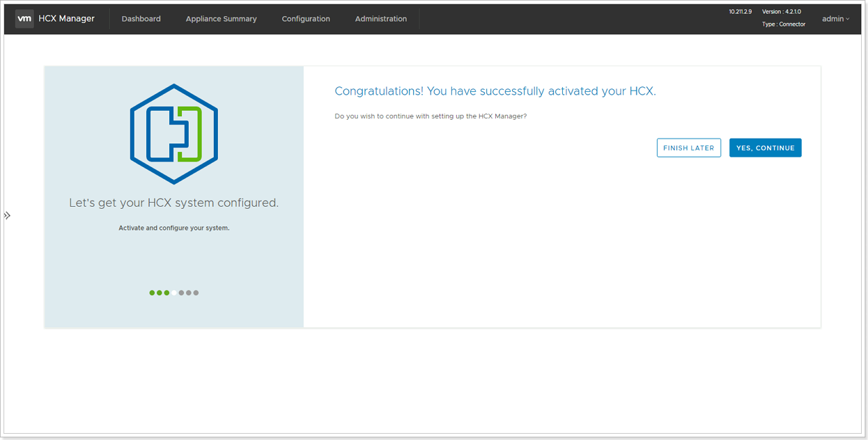Click the middle progress dot indicator

(x=173, y=292)
